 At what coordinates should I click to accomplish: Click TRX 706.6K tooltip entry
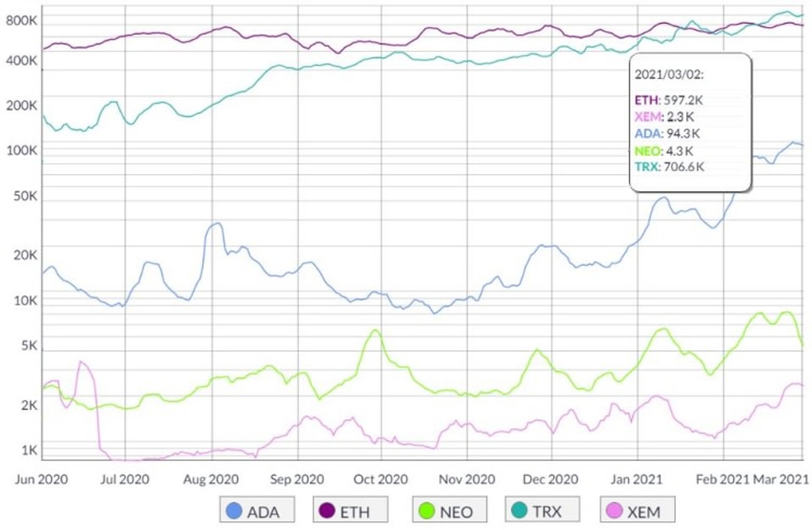point(669,167)
